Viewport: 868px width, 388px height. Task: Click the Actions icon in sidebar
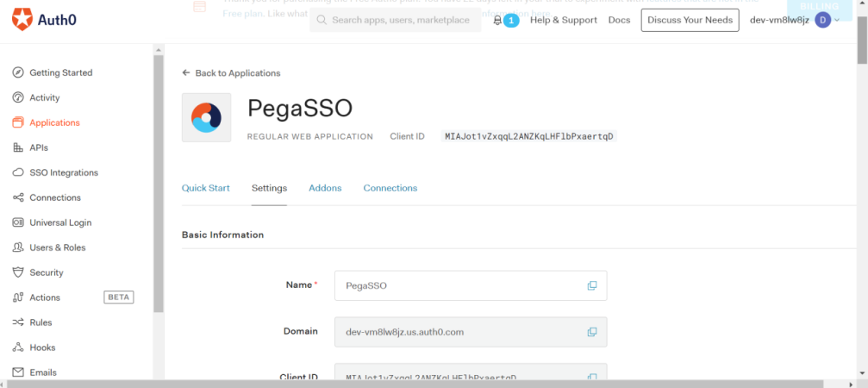(18, 297)
